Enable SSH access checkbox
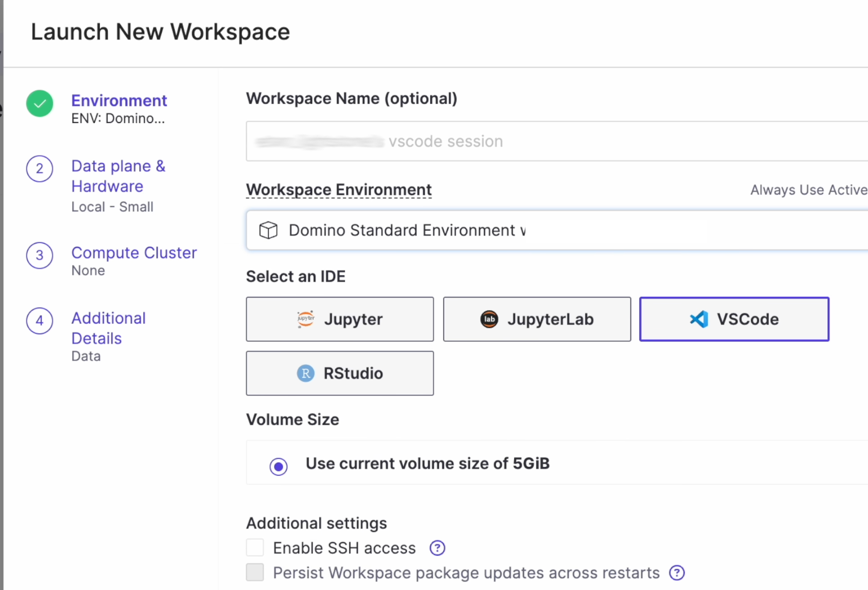 [x=255, y=548]
